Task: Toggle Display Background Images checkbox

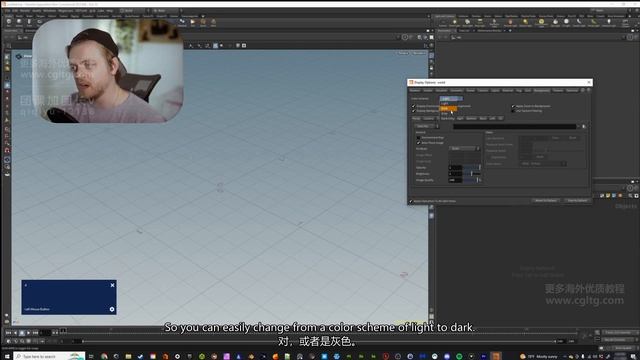Action: point(413,111)
